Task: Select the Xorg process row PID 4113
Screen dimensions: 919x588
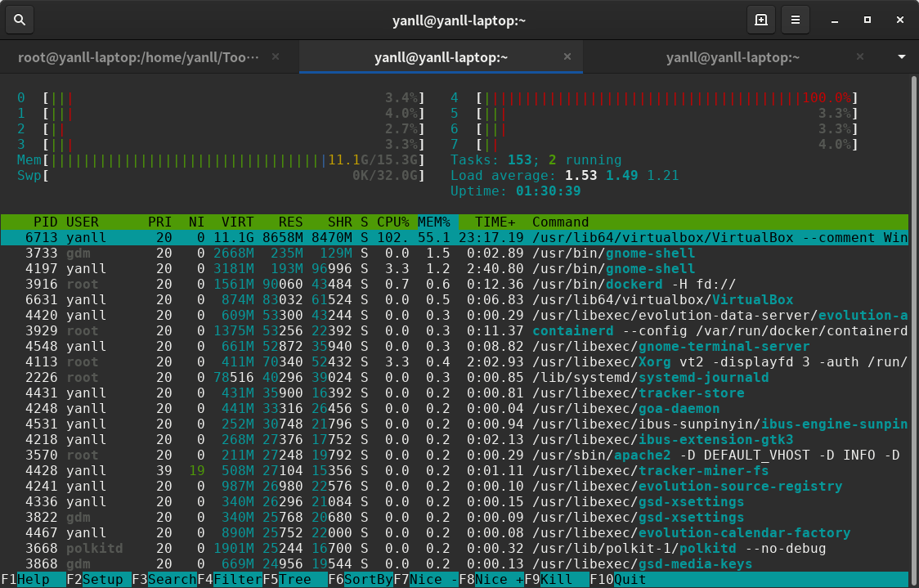Action: (455, 361)
